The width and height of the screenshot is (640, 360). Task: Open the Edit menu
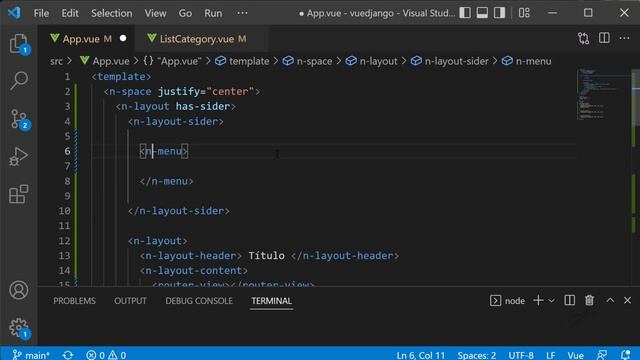[x=70, y=13]
